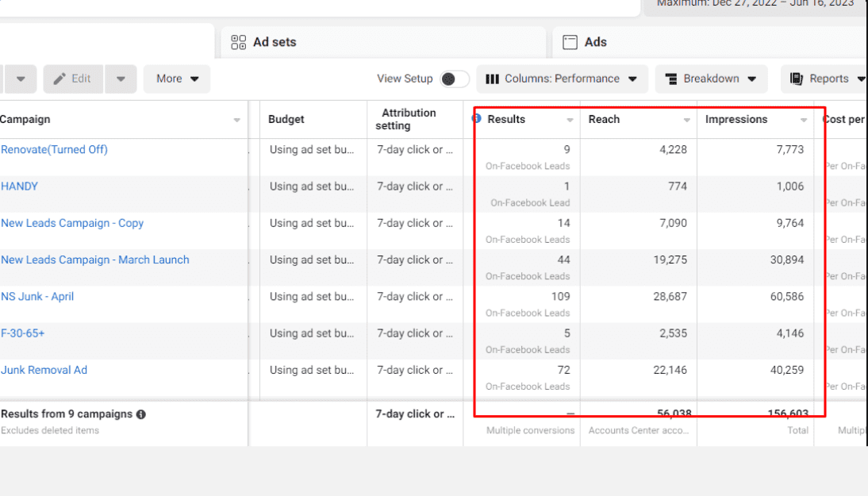The height and width of the screenshot is (496, 868).
Task: Toggle the View Setup switch
Action: tap(455, 79)
